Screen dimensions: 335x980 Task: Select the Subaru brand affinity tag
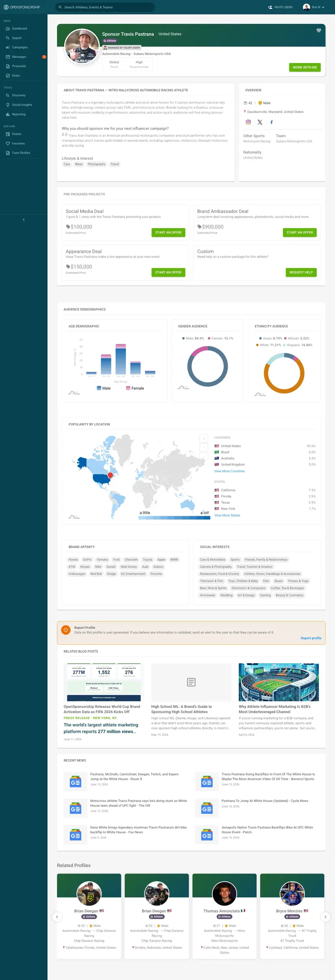(158, 567)
